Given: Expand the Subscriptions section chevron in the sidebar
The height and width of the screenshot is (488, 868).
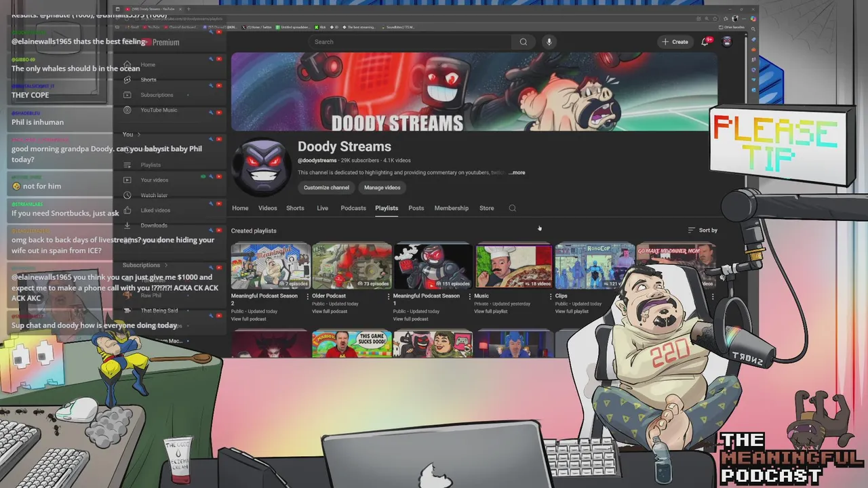Looking at the screenshot, I should 165,265.
